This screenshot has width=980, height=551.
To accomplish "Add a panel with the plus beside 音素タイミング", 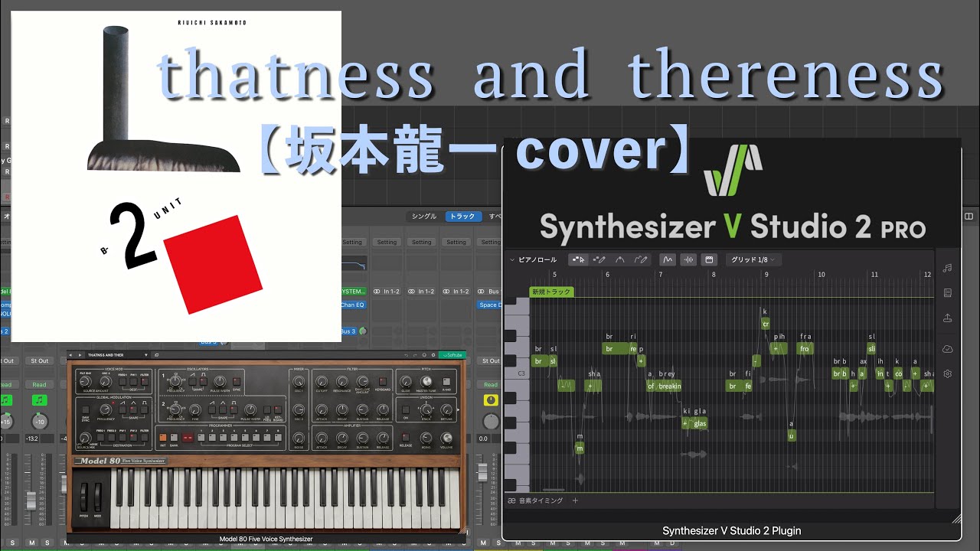I will click(x=575, y=500).
